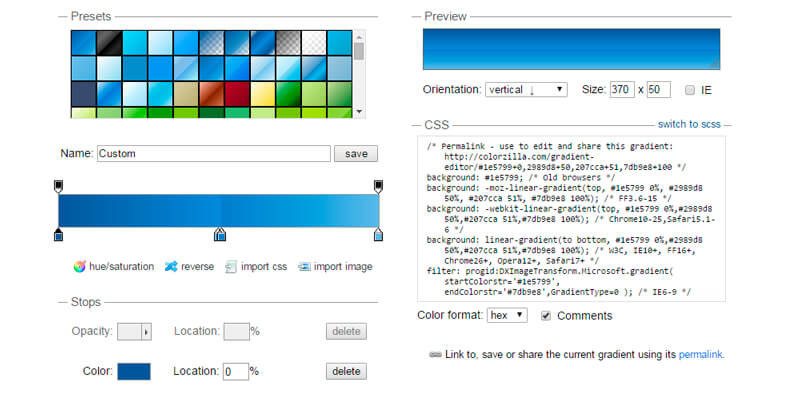Viewport: 800px width, 400px height.
Task: Click the presets list scrollbar thumb
Action: tap(359, 52)
